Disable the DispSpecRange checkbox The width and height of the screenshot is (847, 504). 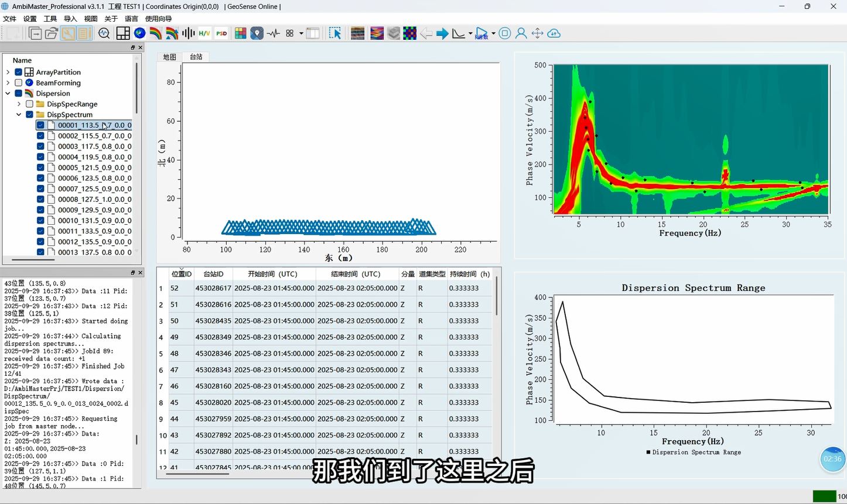[x=29, y=104]
